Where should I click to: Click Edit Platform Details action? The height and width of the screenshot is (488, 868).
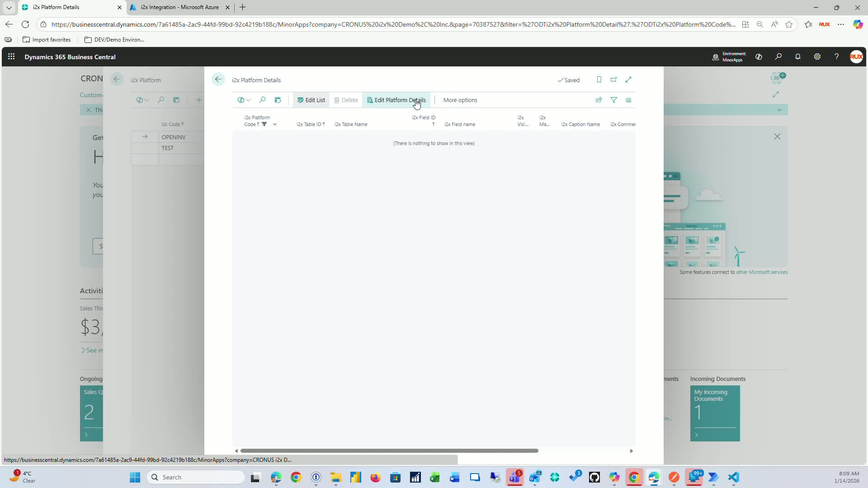tap(396, 100)
